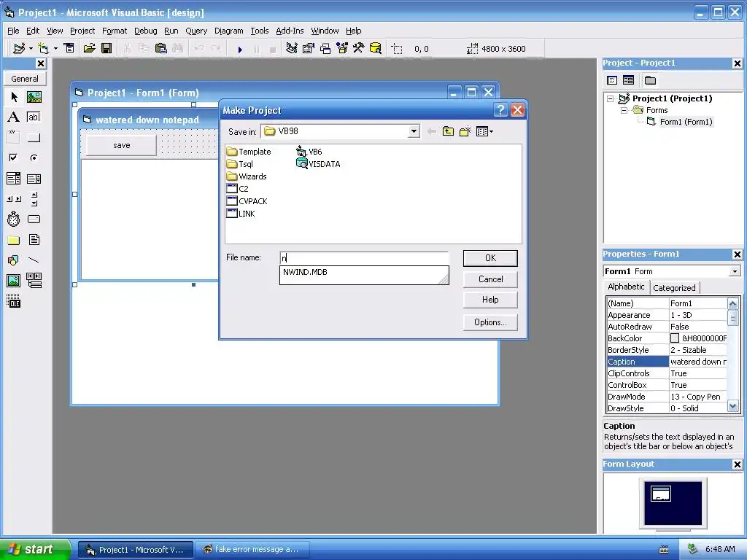The image size is (747, 560).
Task: Select the Timer tool in the toolbox
Action: point(14,219)
